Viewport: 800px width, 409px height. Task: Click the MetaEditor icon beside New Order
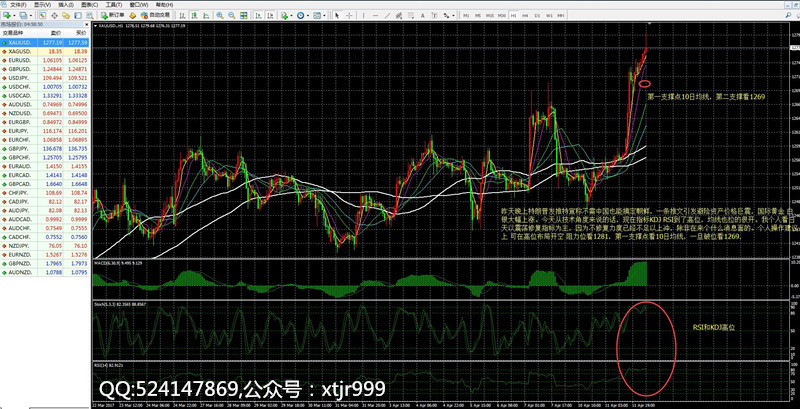tap(132, 15)
